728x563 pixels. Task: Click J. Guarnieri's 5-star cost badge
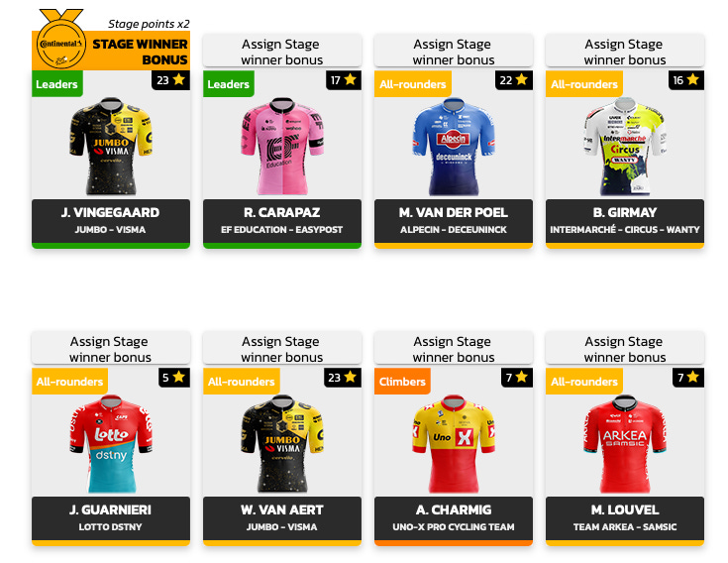[173, 378]
